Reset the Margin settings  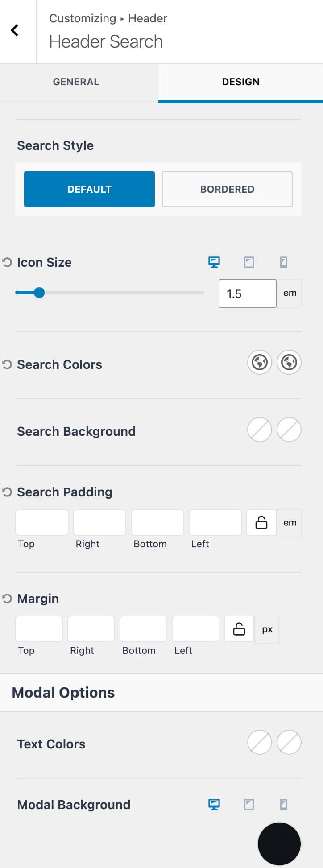[x=7, y=598]
